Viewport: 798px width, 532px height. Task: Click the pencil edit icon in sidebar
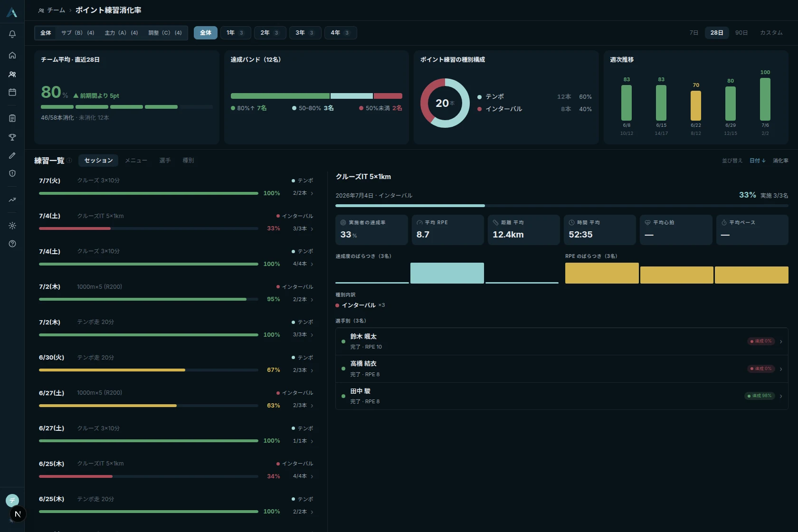click(x=12, y=155)
